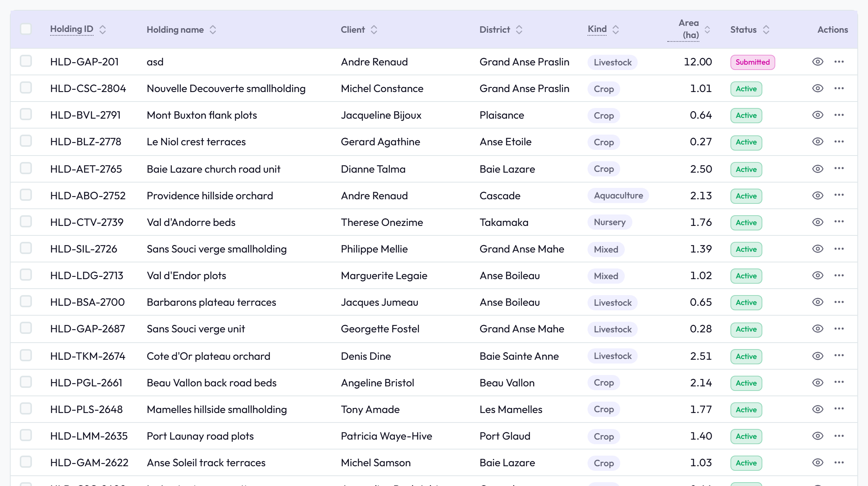View Val d'Endor plots record
Image resolution: width=868 pixels, height=486 pixels.
point(817,275)
